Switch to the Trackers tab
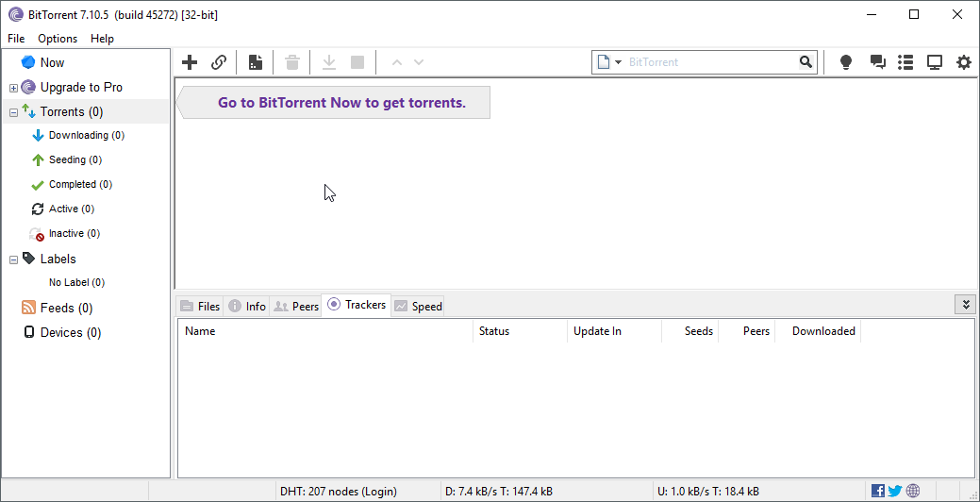The width and height of the screenshot is (980, 502). pos(357,305)
